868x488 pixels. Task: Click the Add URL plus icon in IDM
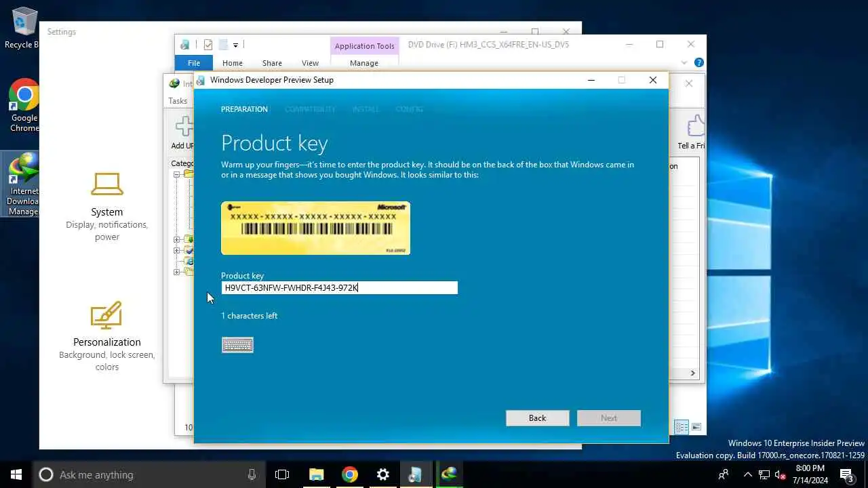184,127
